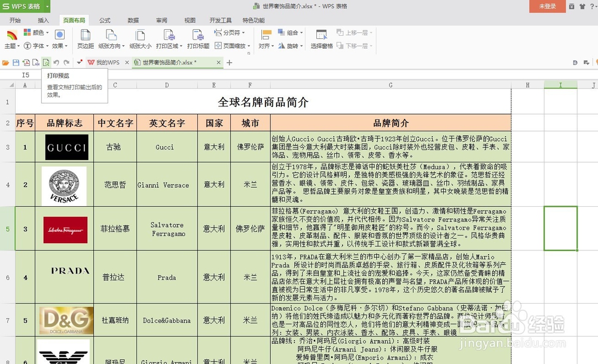The width and height of the screenshot is (598, 364).
Task: Open the 数据 ribbon tab
Action: tap(133, 20)
